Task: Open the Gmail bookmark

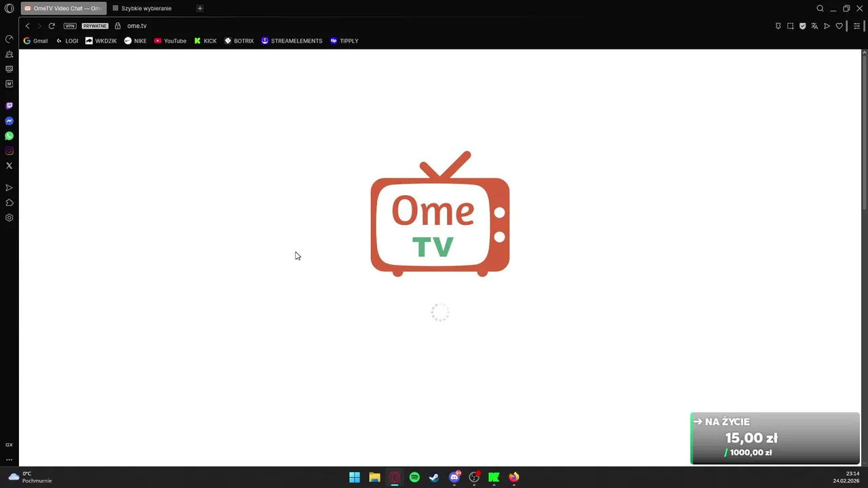Action: tap(36, 41)
